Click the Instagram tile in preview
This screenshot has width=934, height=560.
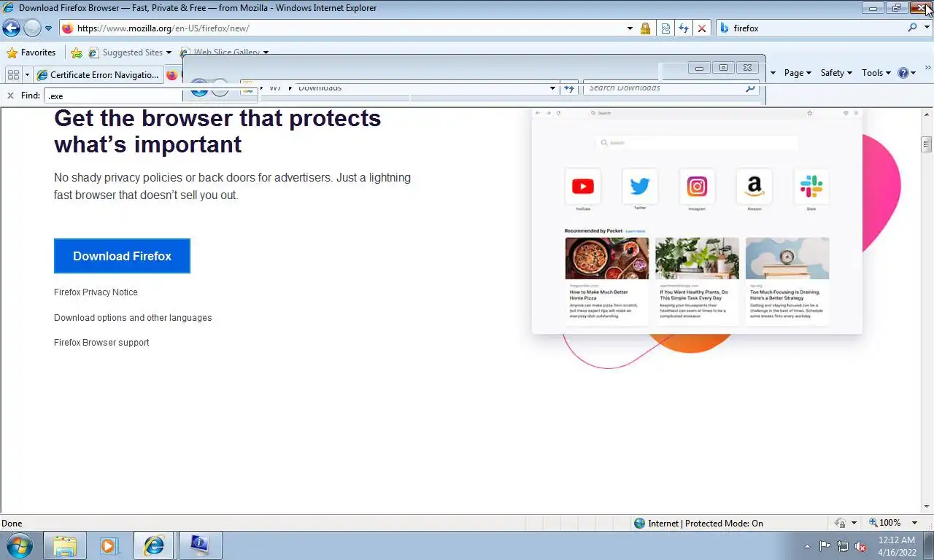tap(697, 187)
